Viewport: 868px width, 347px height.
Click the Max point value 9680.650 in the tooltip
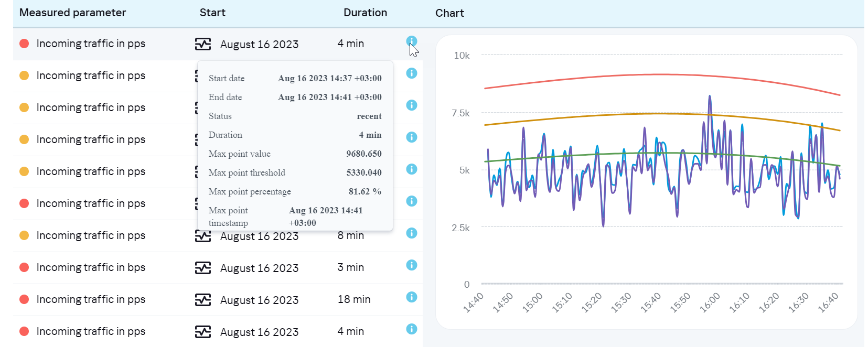363,154
